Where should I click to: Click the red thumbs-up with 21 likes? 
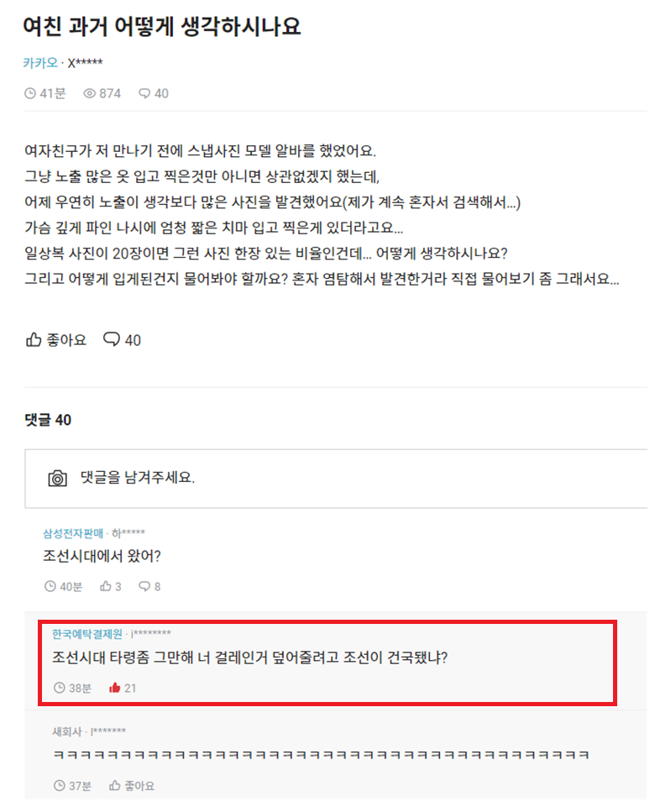coord(114,688)
